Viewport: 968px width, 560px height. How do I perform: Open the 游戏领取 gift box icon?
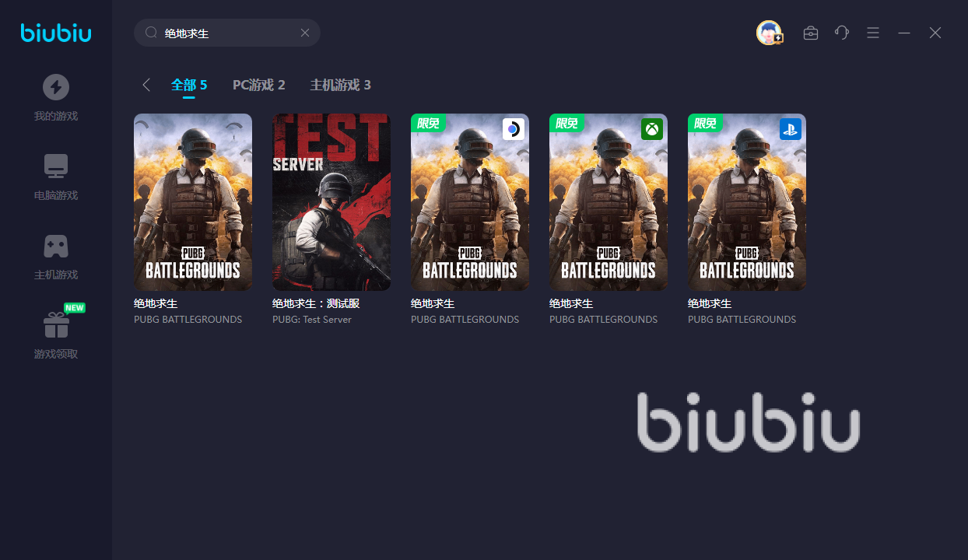56,324
